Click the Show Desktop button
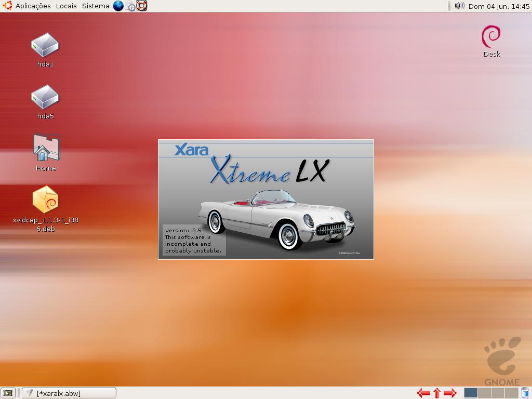The width and height of the screenshot is (532, 399). pos(8,393)
